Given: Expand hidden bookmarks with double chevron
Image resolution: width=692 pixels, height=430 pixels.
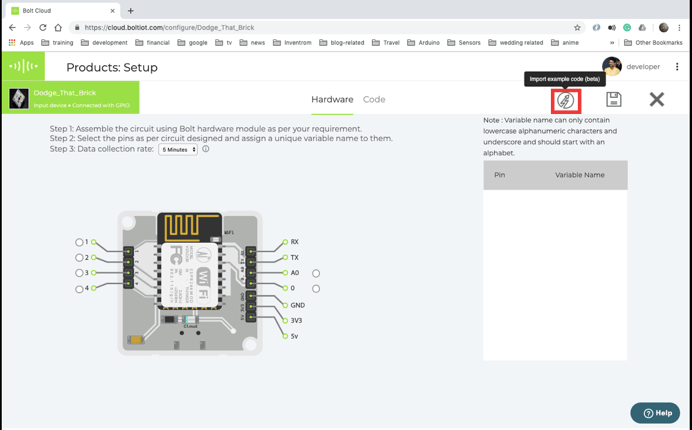Looking at the screenshot, I should click(612, 43).
